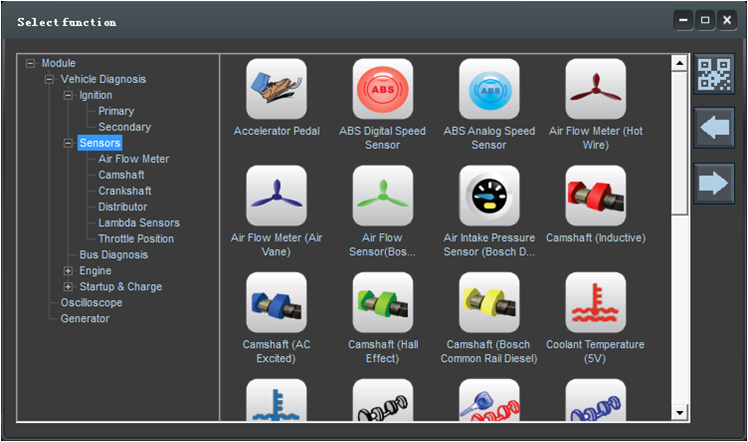Select Lambda Sensors in the tree
748x442 pixels.
pyautogui.click(x=139, y=223)
